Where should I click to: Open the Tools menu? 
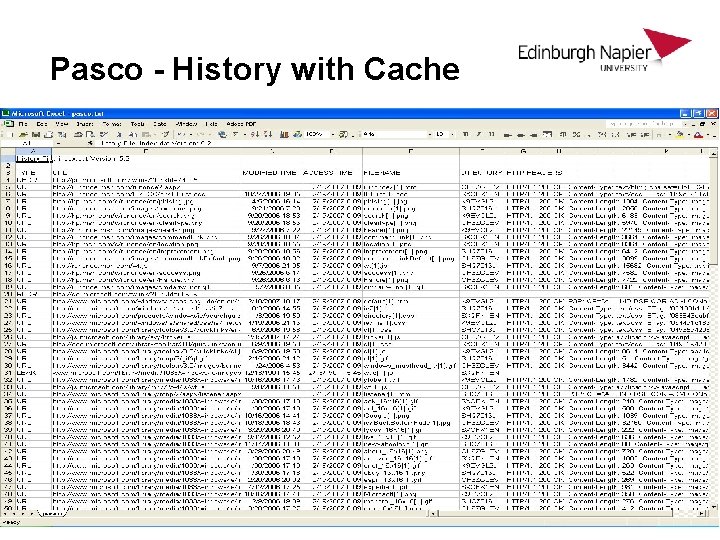click(138, 124)
